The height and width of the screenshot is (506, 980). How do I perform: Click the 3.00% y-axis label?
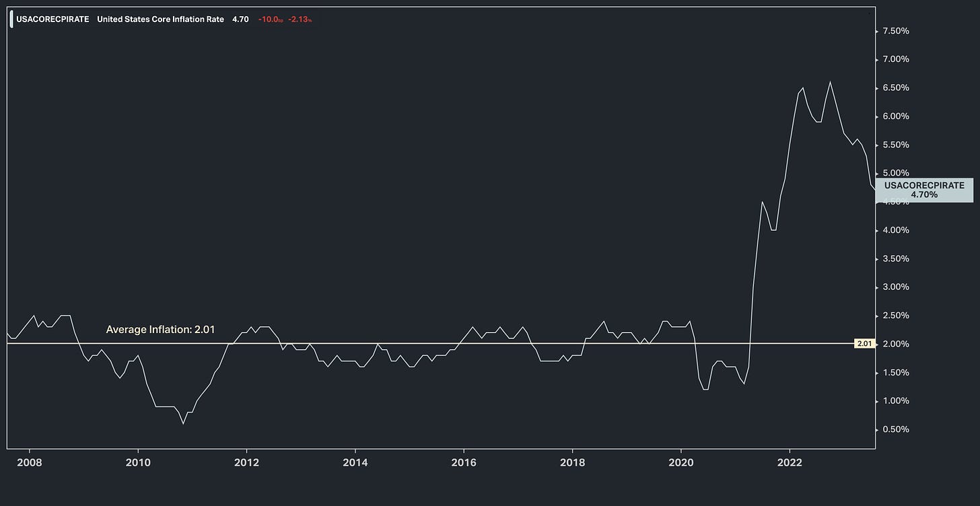pos(895,287)
